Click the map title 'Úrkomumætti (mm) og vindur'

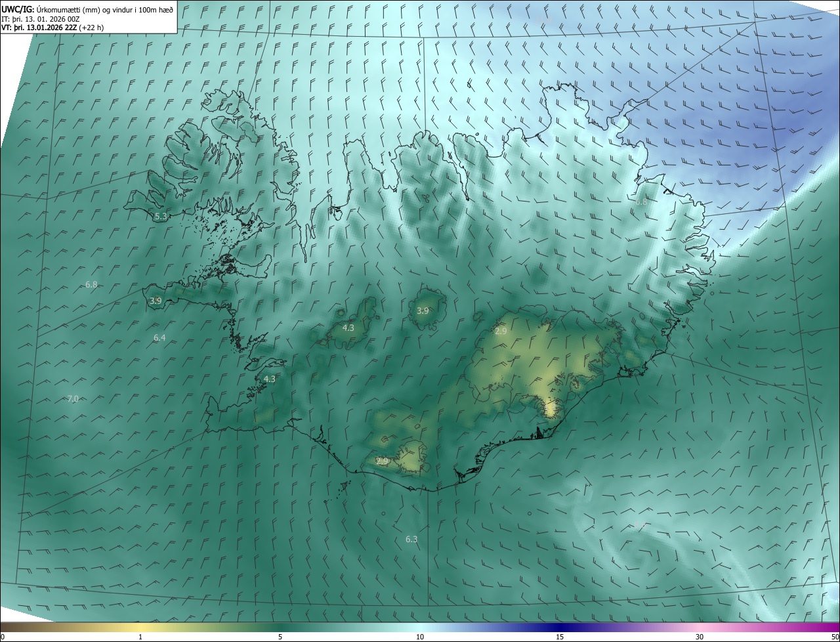79,9
